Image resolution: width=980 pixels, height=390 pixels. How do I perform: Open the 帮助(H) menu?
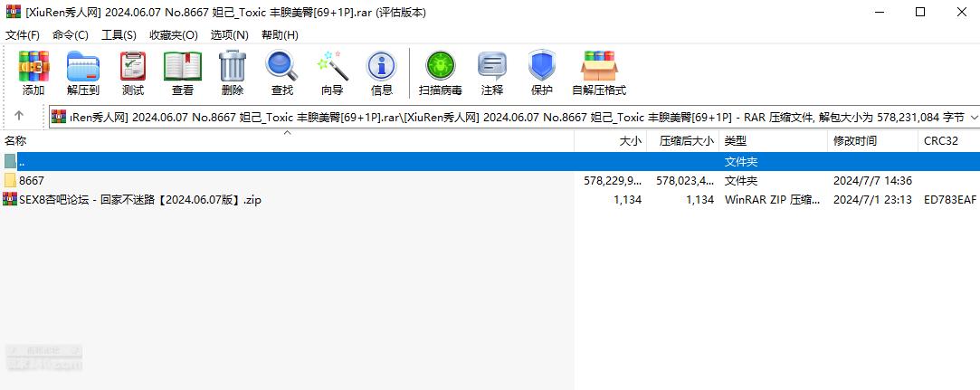(280, 35)
